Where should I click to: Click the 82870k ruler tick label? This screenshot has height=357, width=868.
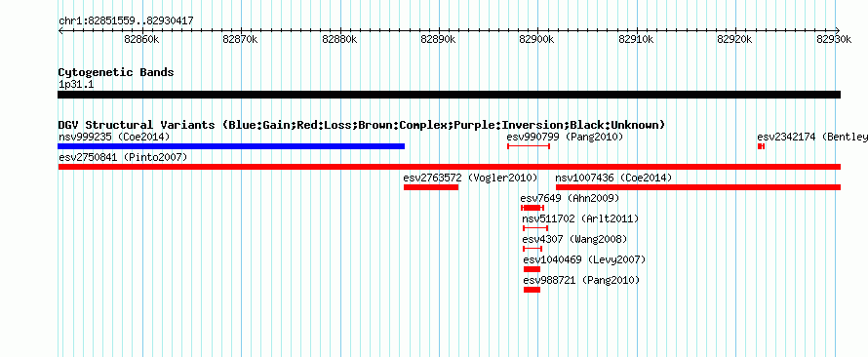(x=240, y=40)
